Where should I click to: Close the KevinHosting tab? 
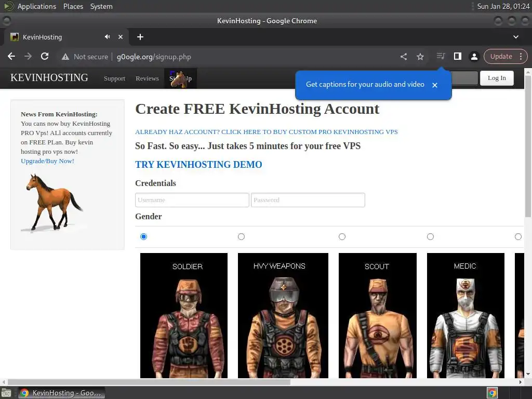(121, 37)
